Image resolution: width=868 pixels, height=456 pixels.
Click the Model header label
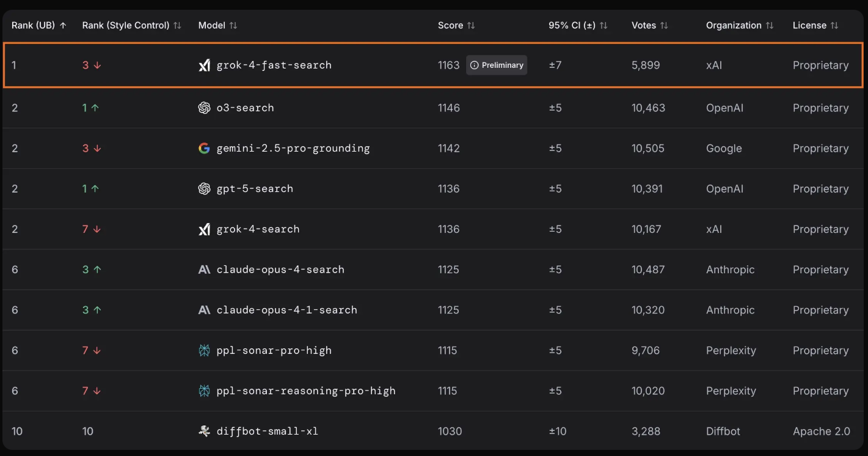(212, 26)
